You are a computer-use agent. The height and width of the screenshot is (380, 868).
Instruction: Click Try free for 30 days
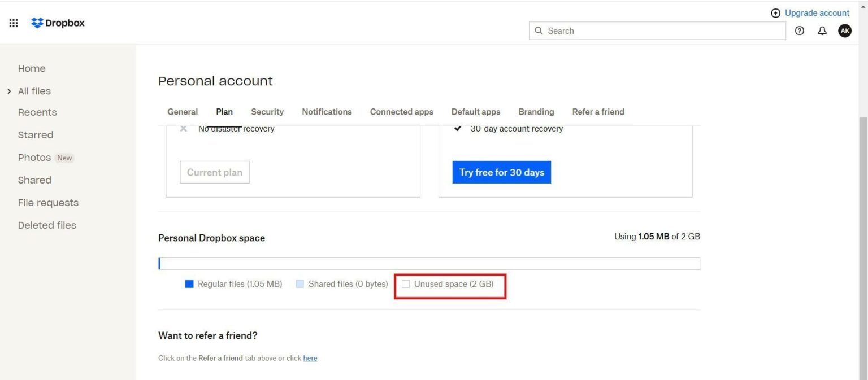point(501,172)
